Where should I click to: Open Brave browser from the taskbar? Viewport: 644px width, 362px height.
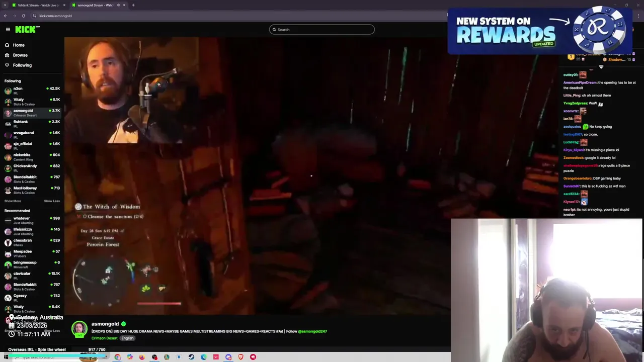click(x=240, y=357)
